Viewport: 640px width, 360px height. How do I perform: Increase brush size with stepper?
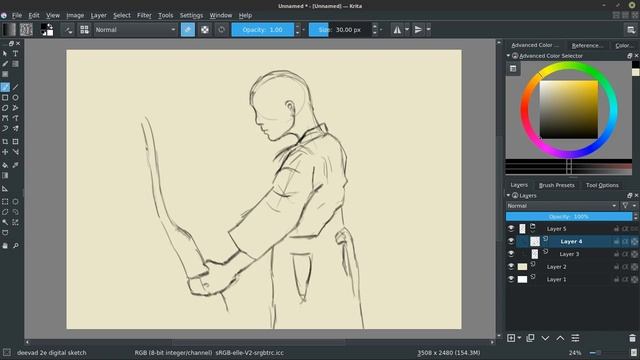[375, 27]
